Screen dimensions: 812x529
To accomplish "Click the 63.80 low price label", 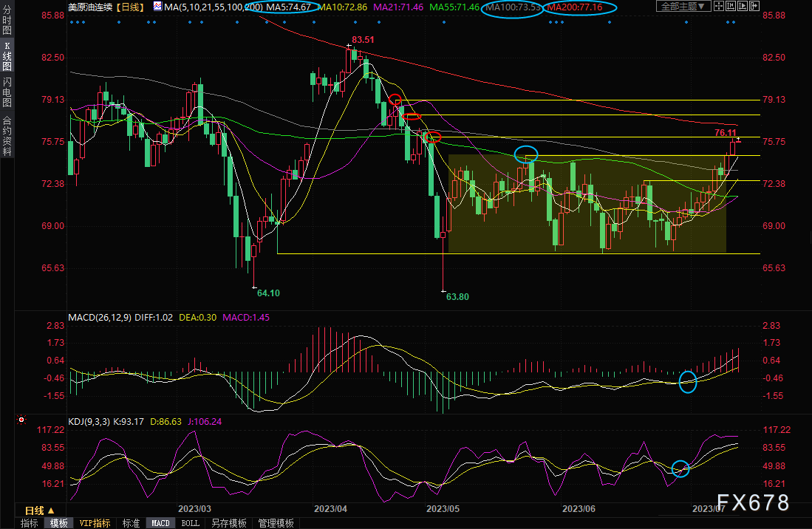I will 458,296.
